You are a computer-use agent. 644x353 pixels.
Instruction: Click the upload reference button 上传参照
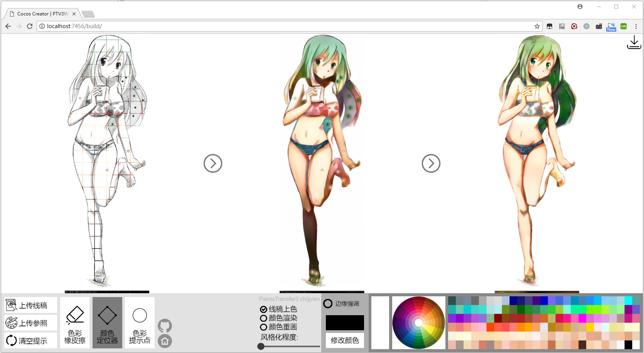tap(31, 323)
